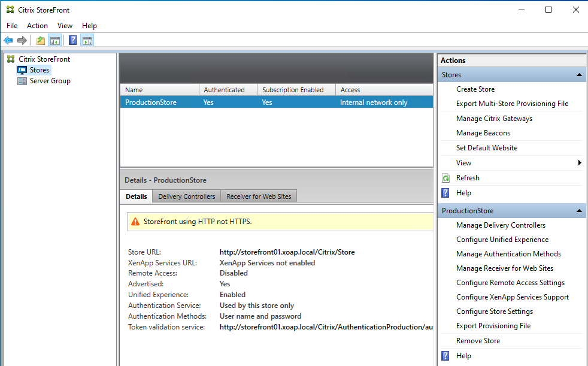Open the Help menu in menu bar

pyautogui.click(x=89, y=26)
